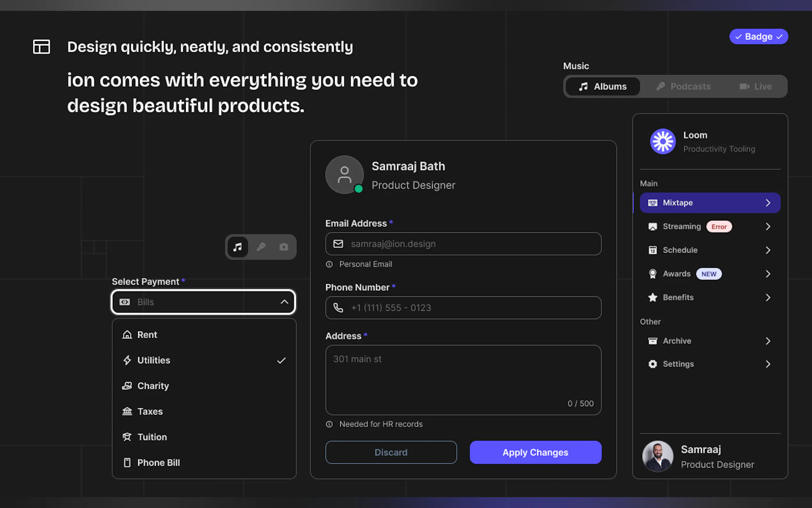Select the microphone segment icon
The height and width of the screenshot is (508, 812).
[x=261, y=247]
